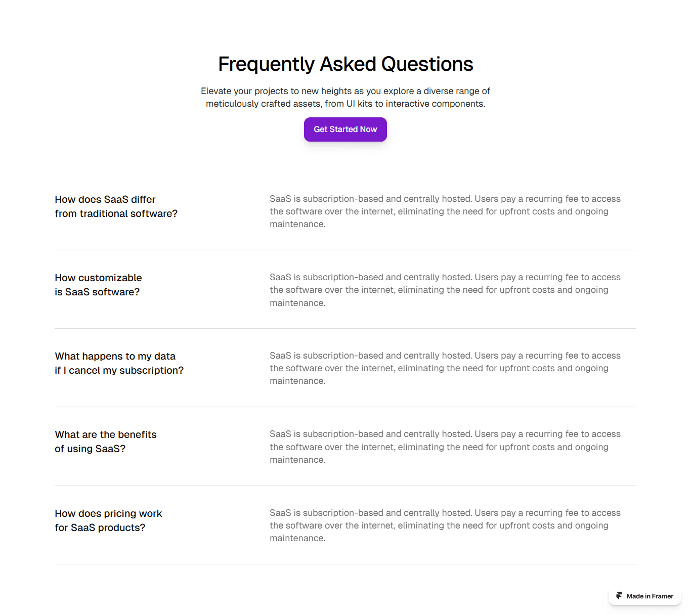Click the answer under SaaS differ question

(x=445, y=211)
